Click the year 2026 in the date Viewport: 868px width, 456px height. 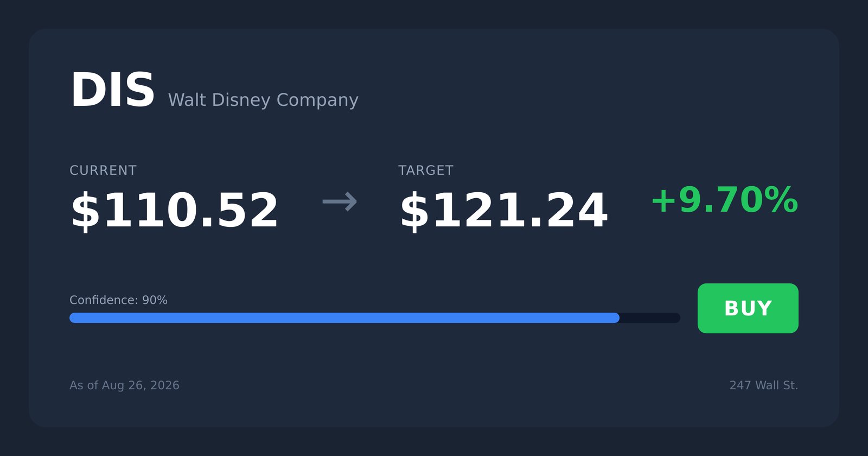[165, 385]
